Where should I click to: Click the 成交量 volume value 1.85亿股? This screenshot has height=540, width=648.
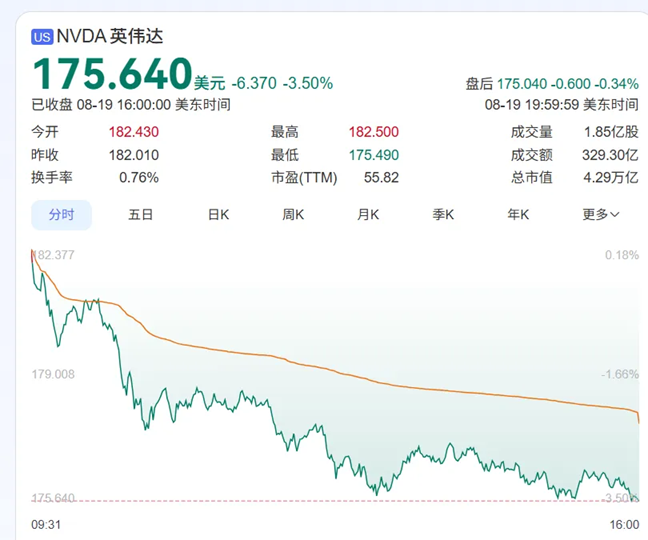[x=610, y=132]
